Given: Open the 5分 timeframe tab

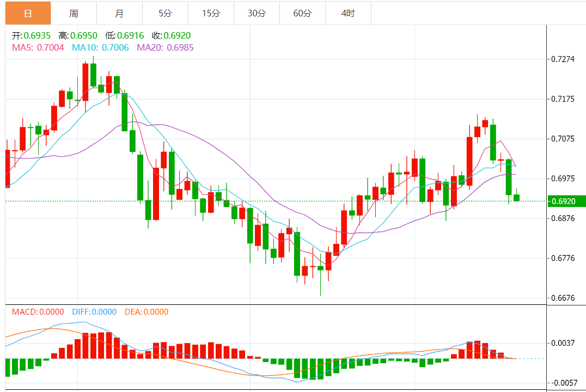Looking at the screenshot, I should tap(165, 14).
